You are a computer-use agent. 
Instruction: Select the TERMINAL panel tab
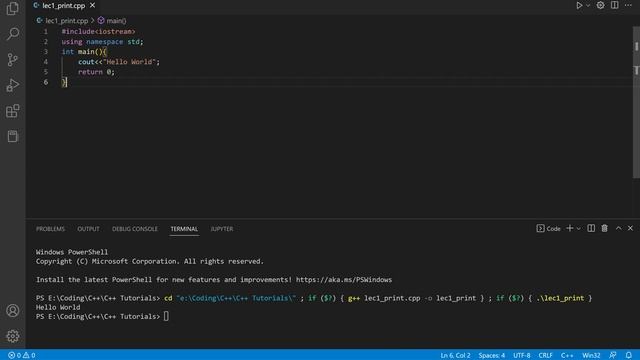pos(184,229)
